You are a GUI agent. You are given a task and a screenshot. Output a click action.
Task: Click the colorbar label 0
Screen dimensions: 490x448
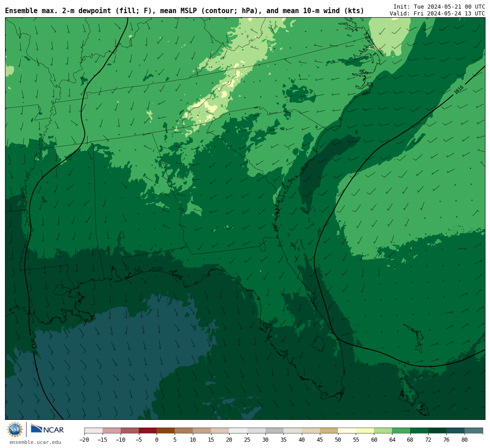[157, 439]
